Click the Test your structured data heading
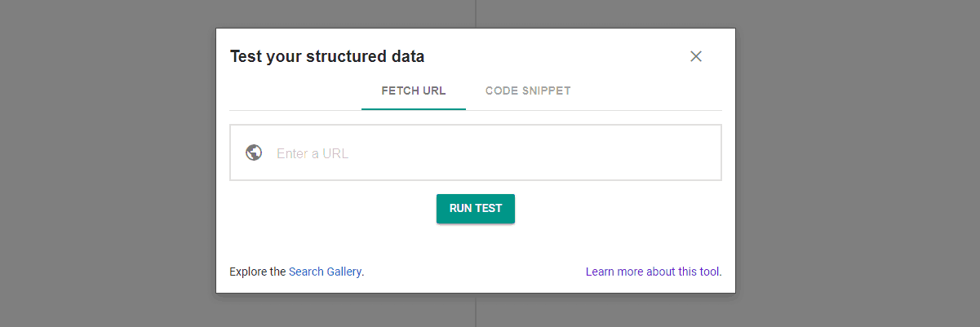This screenshot has height=327, width=980. (327, 56)
